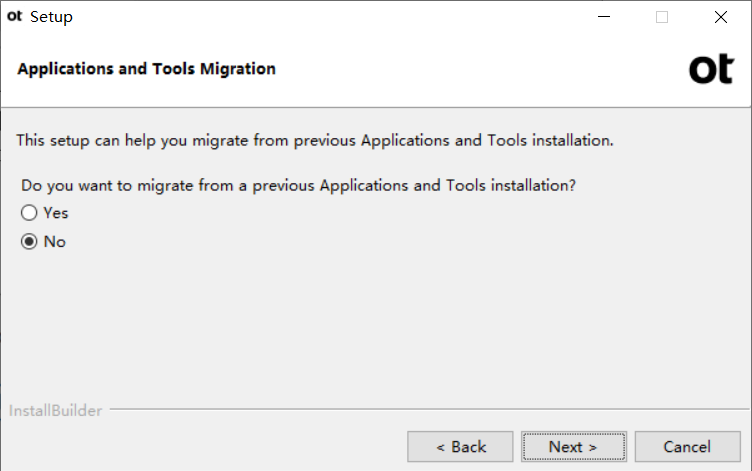Screen dimensions: 752x471
Task: Select the Yes radio button circle
Action: (x=29, y=213)
